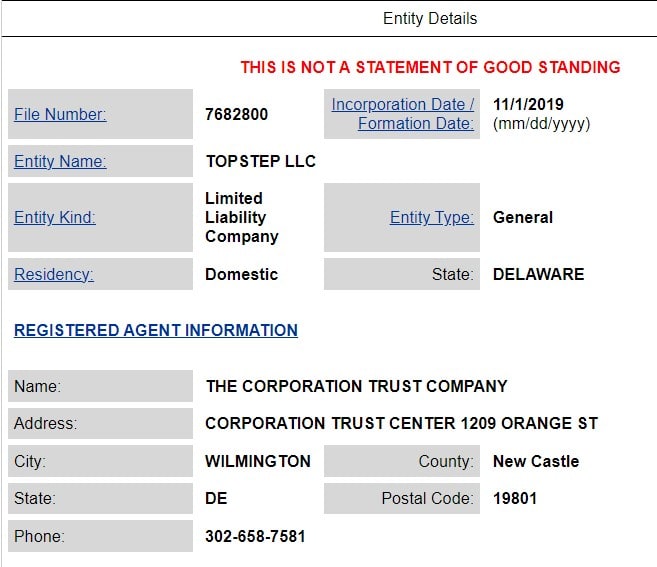
Task: Open the Entity Kind link
Action: coord(55,217)
